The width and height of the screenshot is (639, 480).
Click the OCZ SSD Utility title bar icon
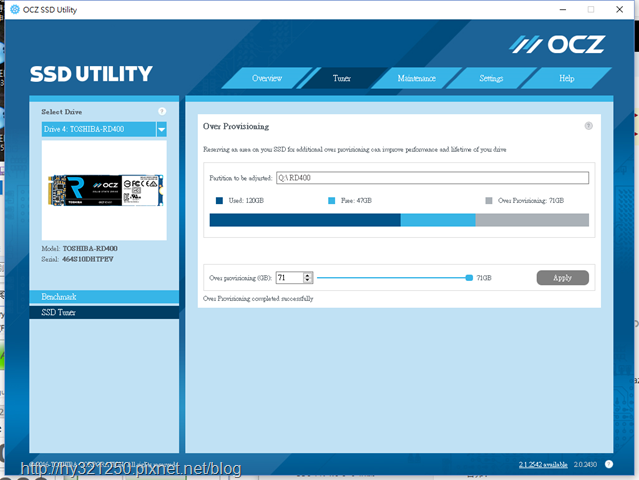click(x=15, y=9)
